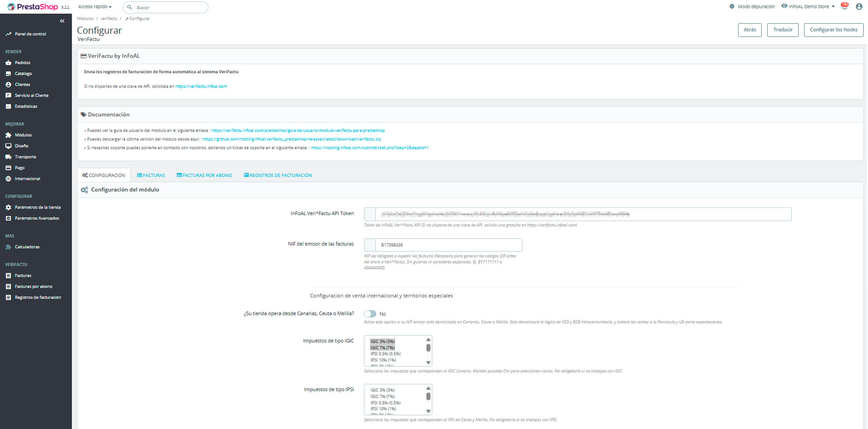The image size is (868, 429).
Task: Open the user profile avatar icon
Action: [x=859, y=6]
